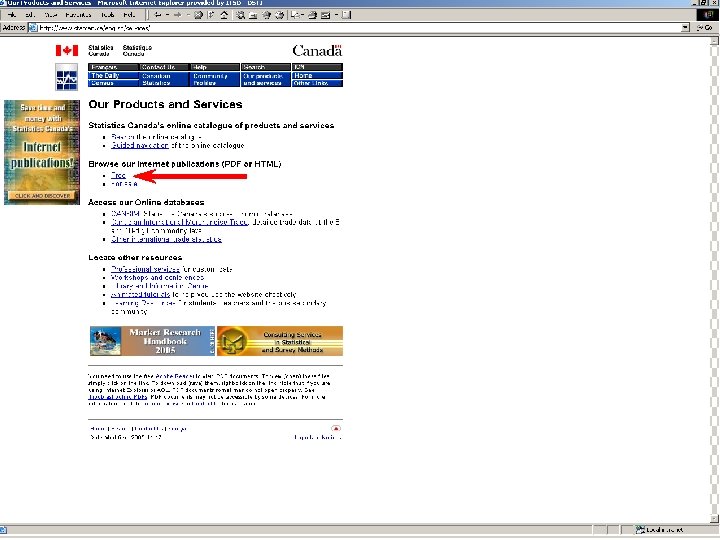
Task: Open the Animated tutorials link
Action: [x=141, y=294]
